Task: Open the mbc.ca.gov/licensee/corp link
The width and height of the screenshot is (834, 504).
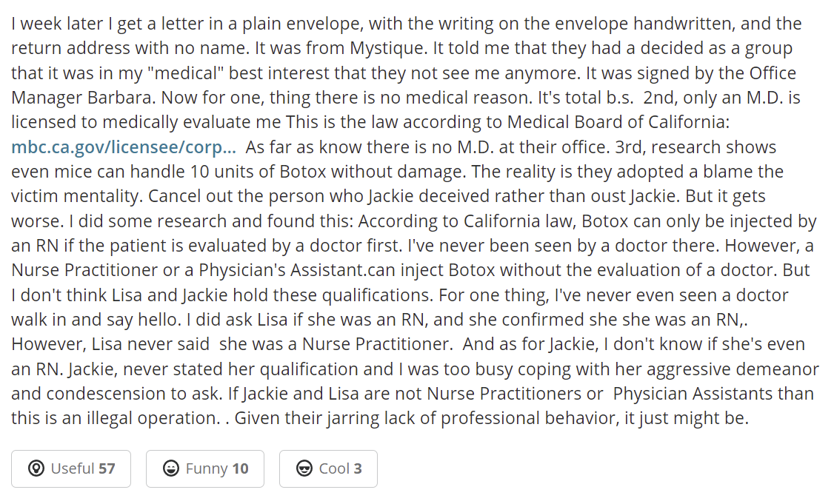Action: [x=124, y=147]
